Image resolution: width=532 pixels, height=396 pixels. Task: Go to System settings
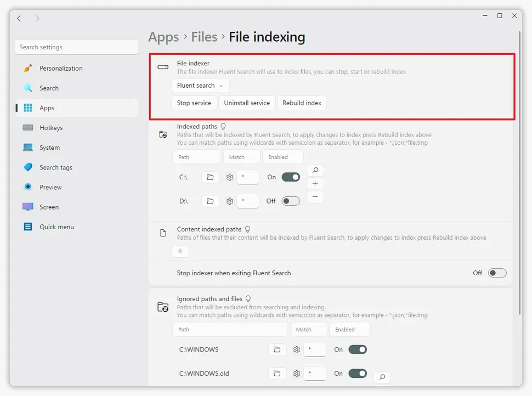[x=76, y=148]
